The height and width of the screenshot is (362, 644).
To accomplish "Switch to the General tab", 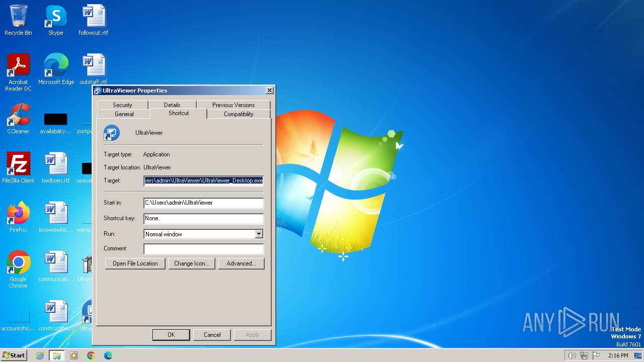I will (124, 114).
